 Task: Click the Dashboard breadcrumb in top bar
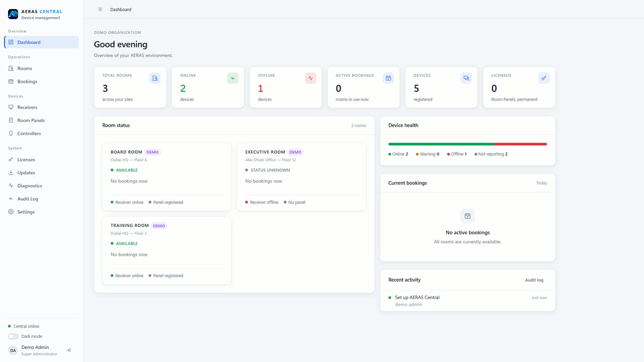[x=121, y=10]
